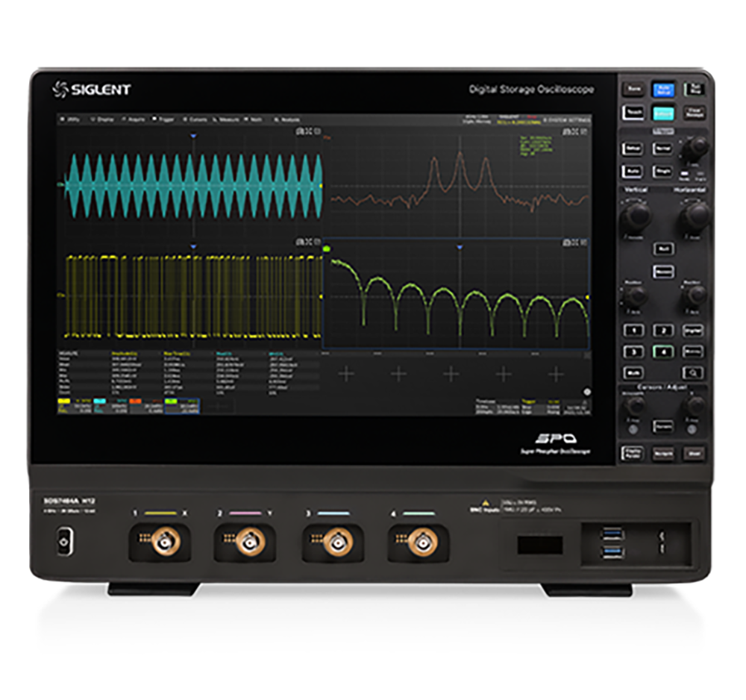
Task: Hit the cyan Default button
Action: pos(662,113)
